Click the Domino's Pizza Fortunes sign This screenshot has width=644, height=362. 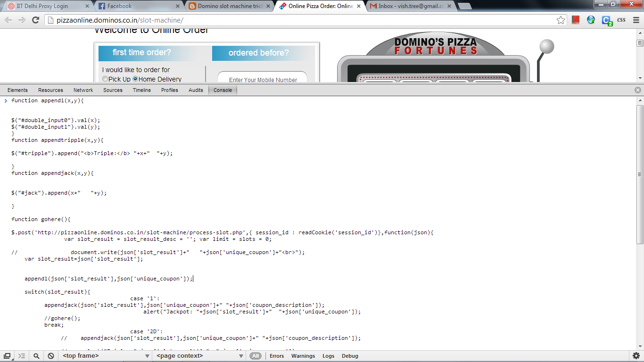coord(436,46)
